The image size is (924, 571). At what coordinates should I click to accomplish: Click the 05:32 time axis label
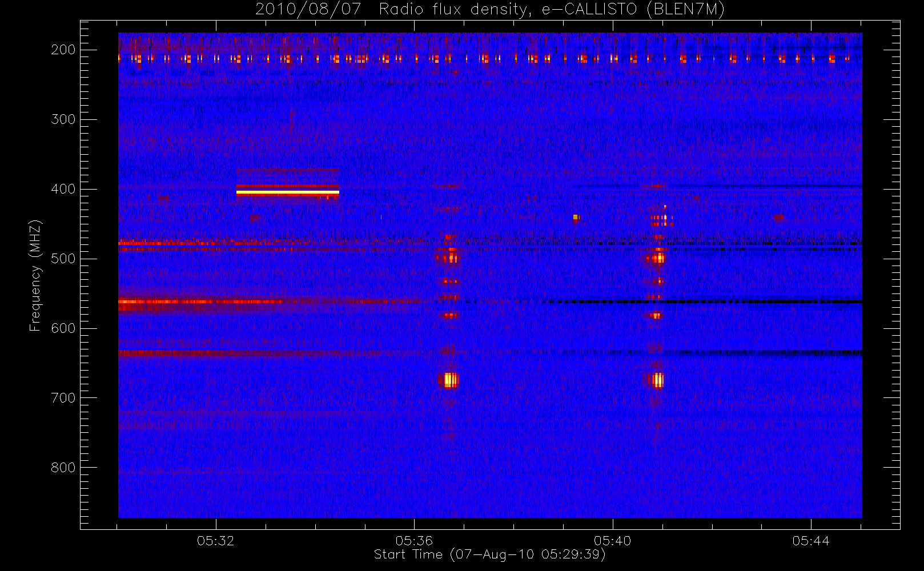coord(216,541)
